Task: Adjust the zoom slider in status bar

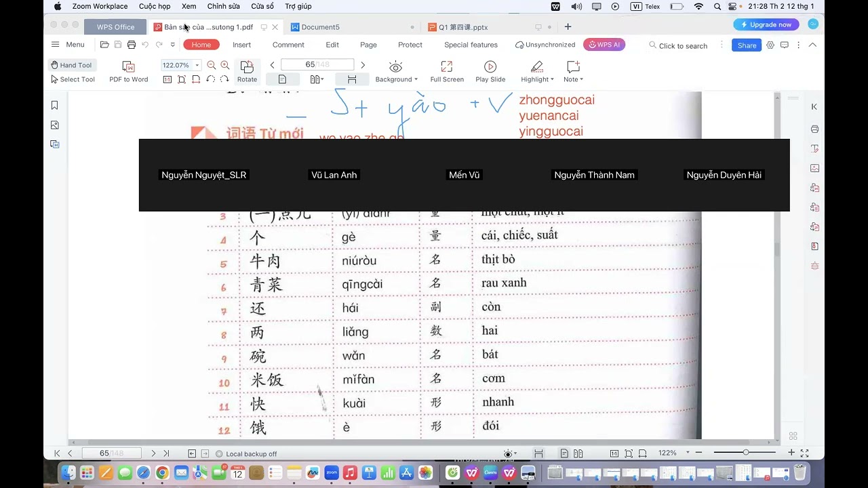Action: click(745, 453)
